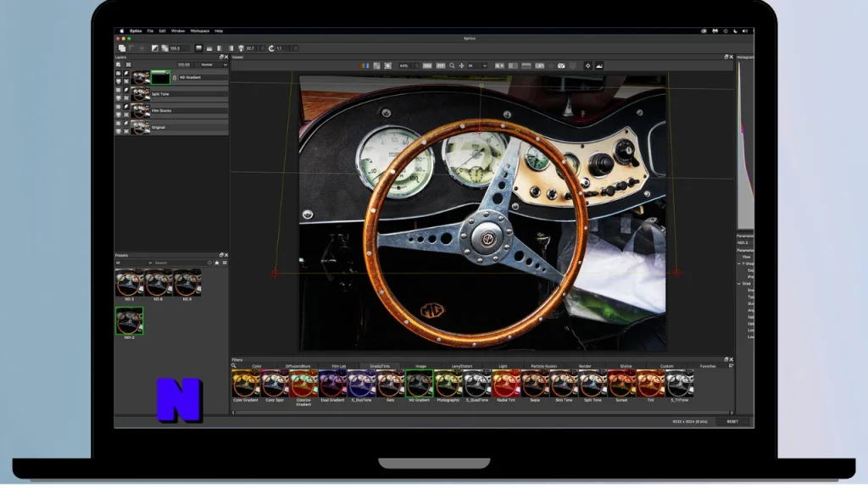Click the RESET button at bottom right
The width and height of the screenshot is (868, 488).
pos(732,422)
